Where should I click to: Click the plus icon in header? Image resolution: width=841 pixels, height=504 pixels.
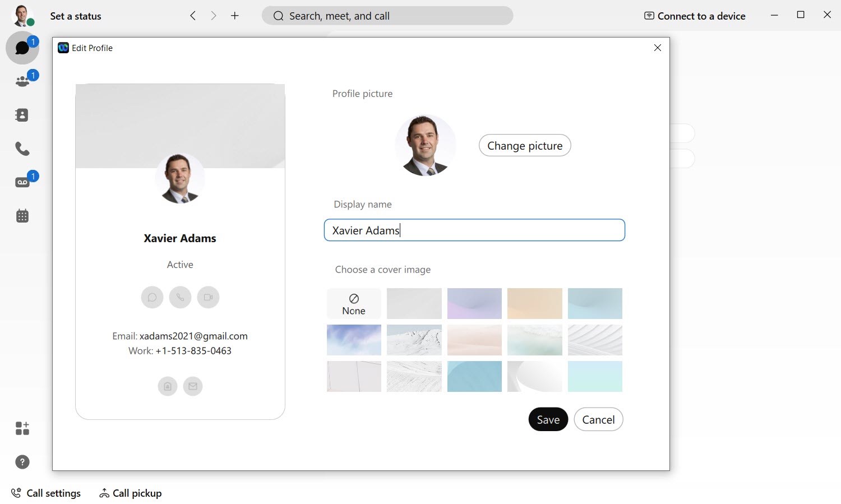235,16
